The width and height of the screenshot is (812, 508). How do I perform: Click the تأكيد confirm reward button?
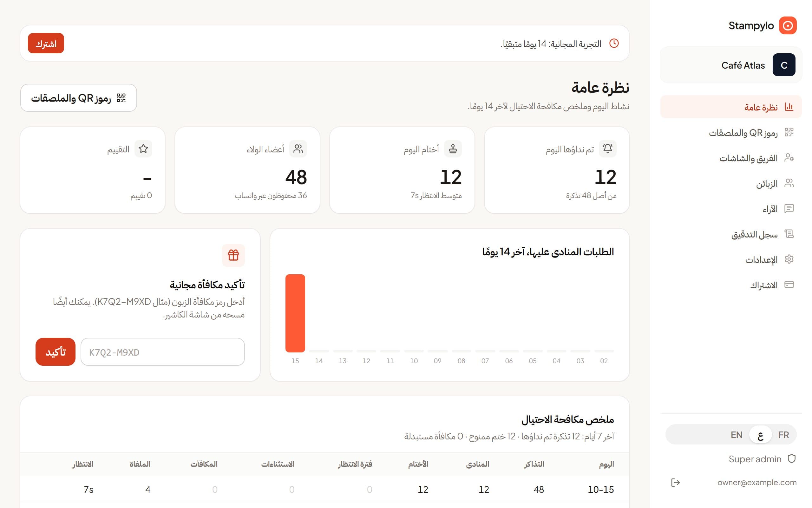pos(56,352)
